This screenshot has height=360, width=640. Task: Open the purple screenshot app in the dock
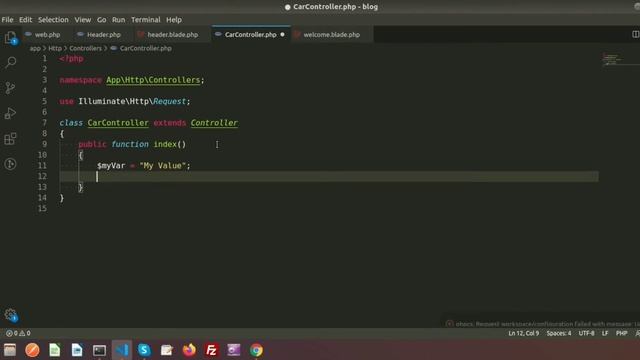click(x=234, y=350)
